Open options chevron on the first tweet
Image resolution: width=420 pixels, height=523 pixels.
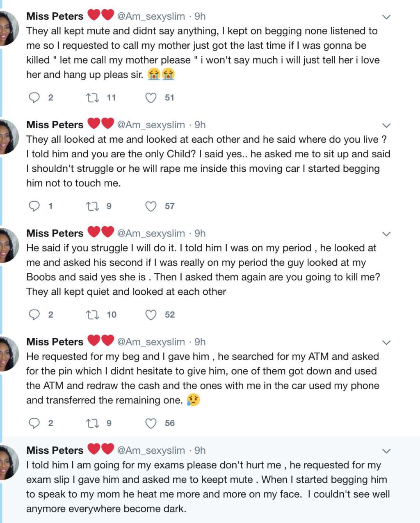pyautogui.click(x=386, y=17)
